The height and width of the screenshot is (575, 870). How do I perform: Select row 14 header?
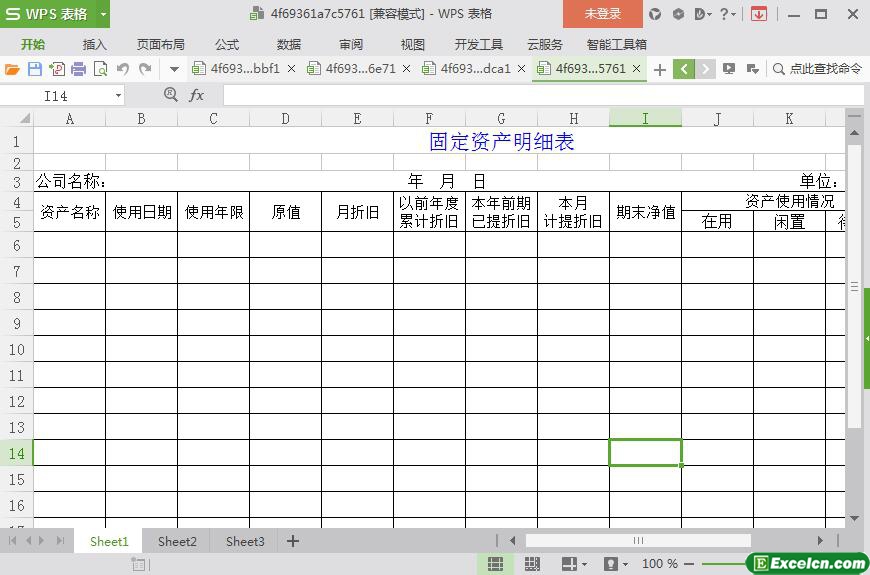tap(17, 453)
